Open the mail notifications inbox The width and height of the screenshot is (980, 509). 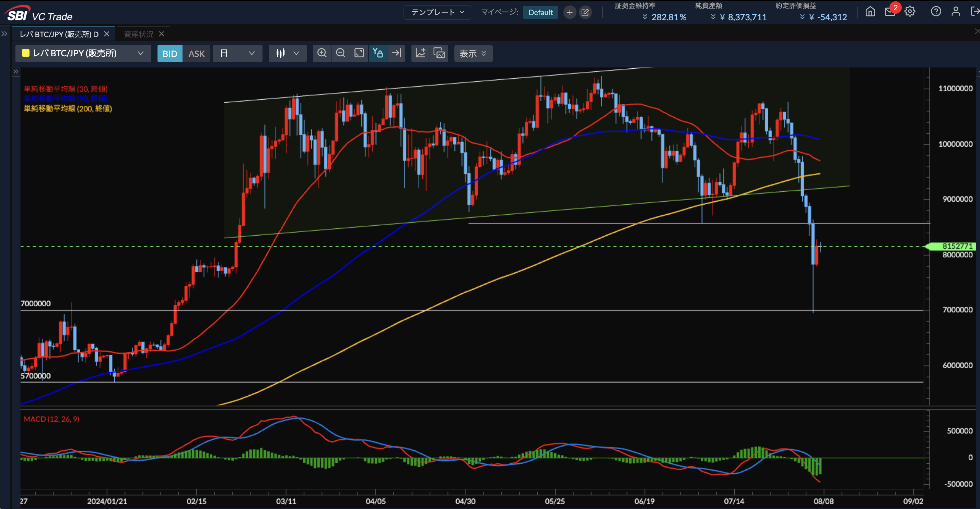point(890,12)
